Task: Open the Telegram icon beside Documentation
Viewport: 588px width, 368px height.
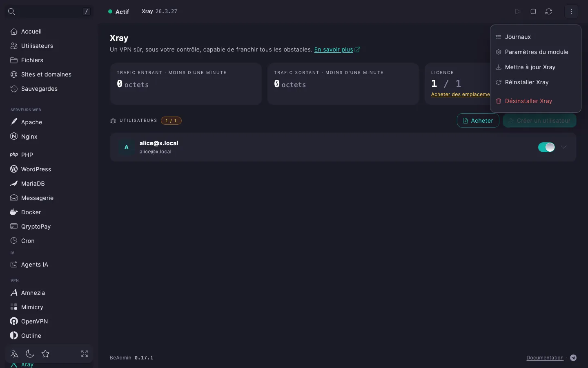Action: [x=573, y=358]
